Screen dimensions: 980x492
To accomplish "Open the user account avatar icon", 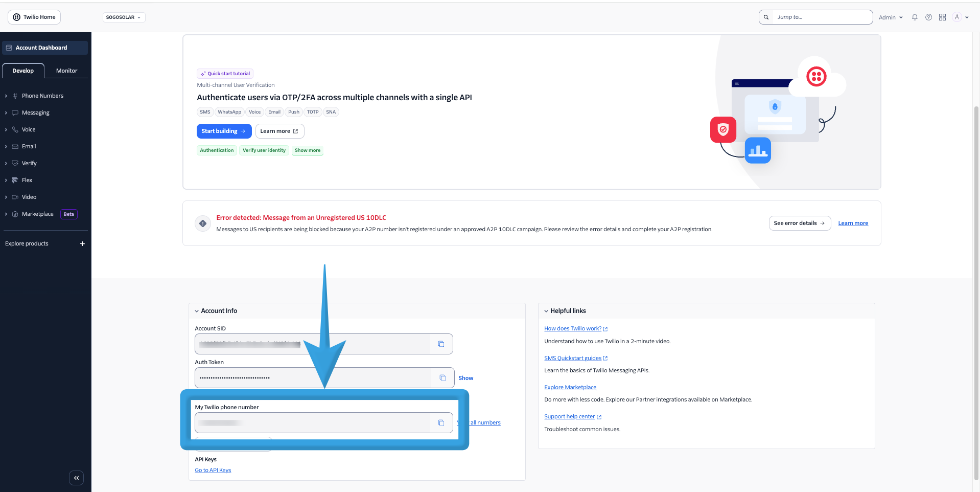I will [957, 17].
